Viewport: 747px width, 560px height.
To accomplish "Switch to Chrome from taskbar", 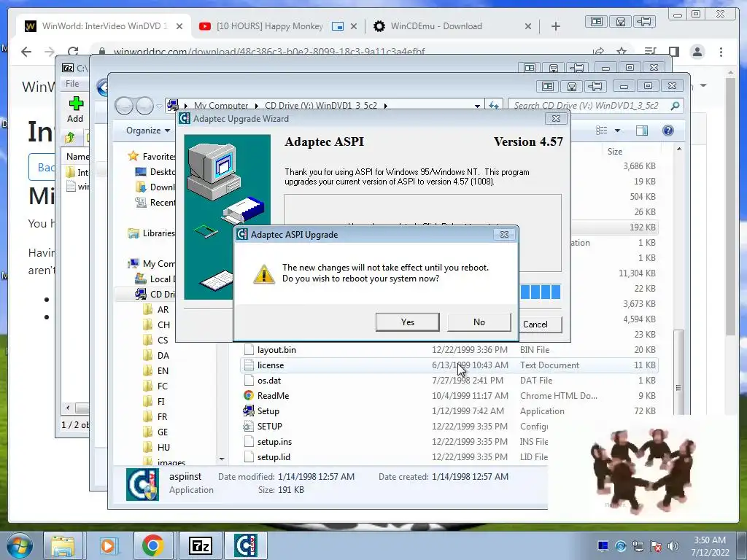I will point(153,545).
